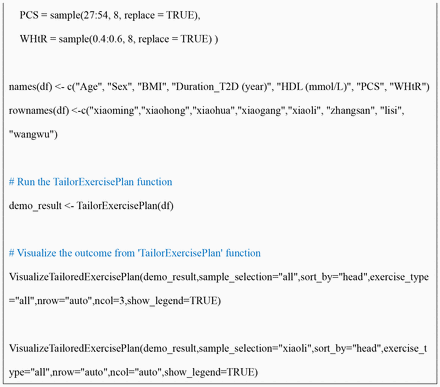This screenshot has height=387, width=440.
Task: Click the rownames(df) assignment line
Action: click(206, 111)
